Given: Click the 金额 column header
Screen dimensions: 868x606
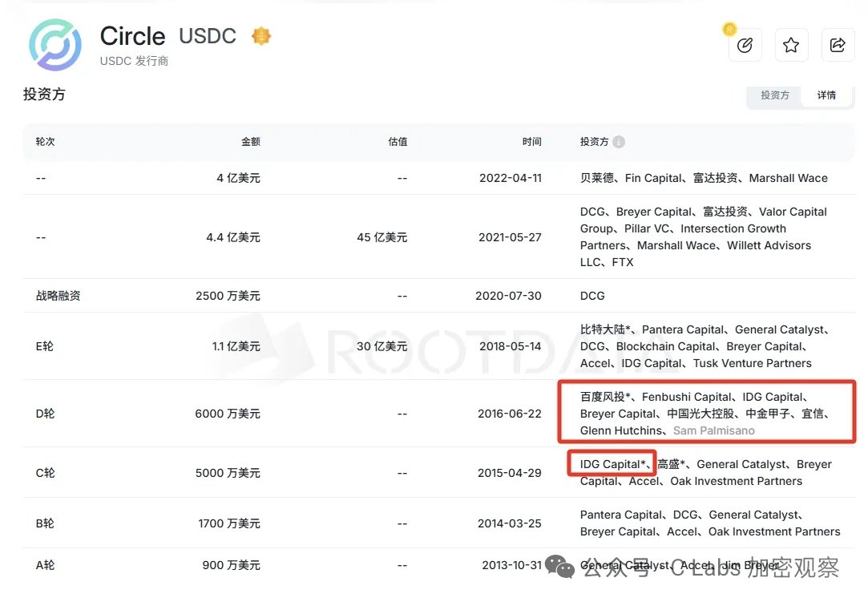Looking at the screenshot, I should pos(251,142).
